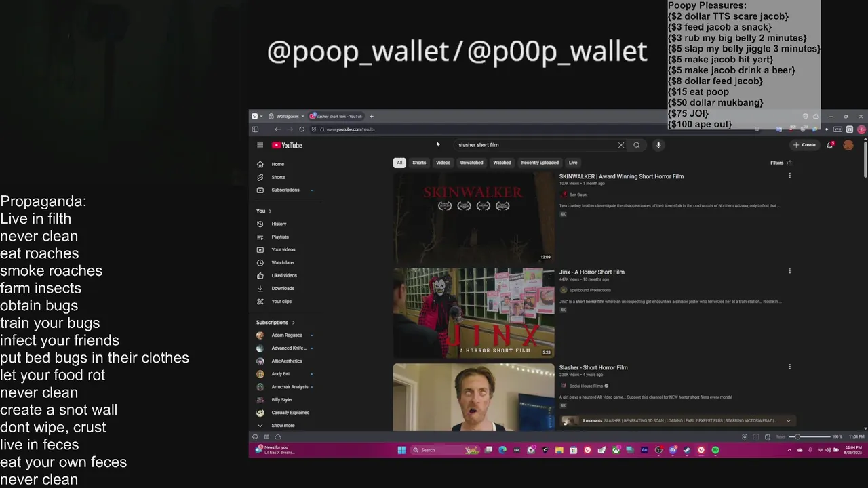Open Steam from the taskbar
868x488 pixels.
[x=686, y=450]
